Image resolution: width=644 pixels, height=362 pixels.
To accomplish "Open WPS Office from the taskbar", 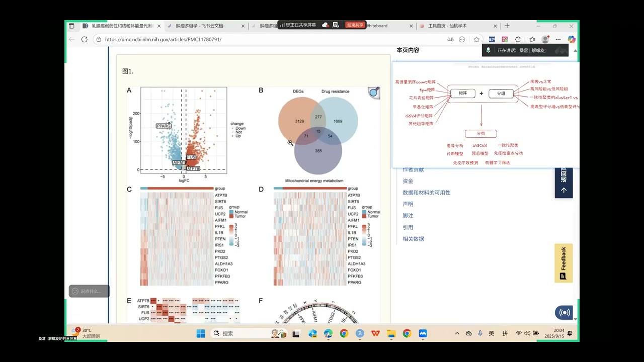I will 375,333.
